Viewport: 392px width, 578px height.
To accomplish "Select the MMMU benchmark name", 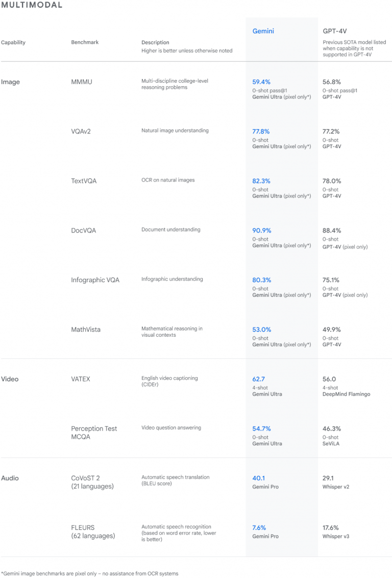I will 82,82.
